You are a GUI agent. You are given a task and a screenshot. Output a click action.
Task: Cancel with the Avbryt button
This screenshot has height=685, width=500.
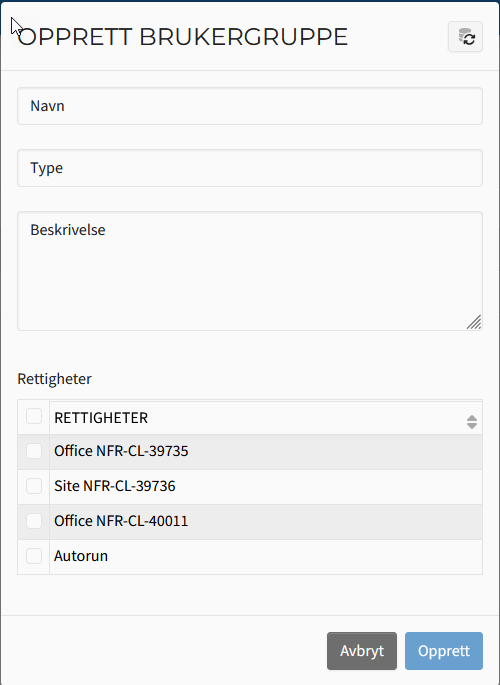[x=362, y=651]
